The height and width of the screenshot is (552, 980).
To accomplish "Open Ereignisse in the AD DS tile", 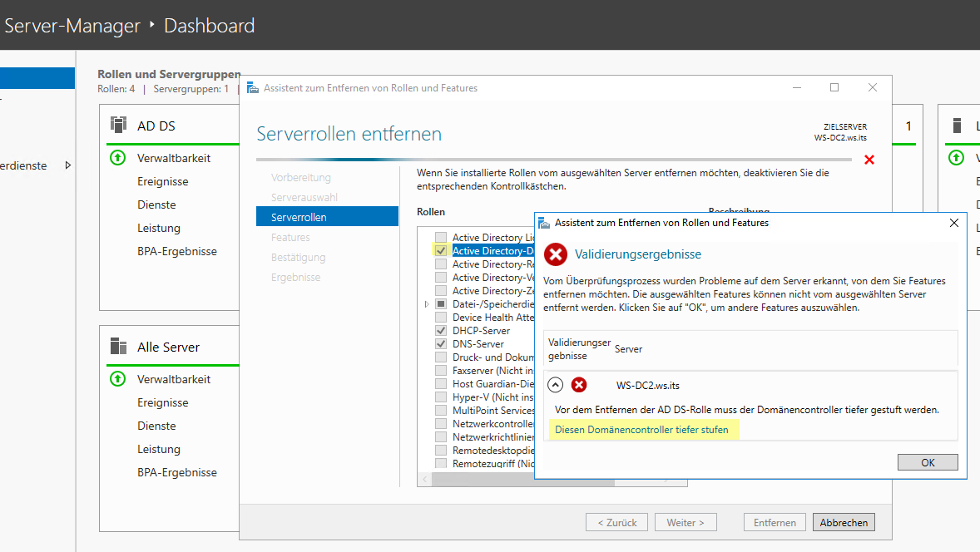I will (162, 181).
